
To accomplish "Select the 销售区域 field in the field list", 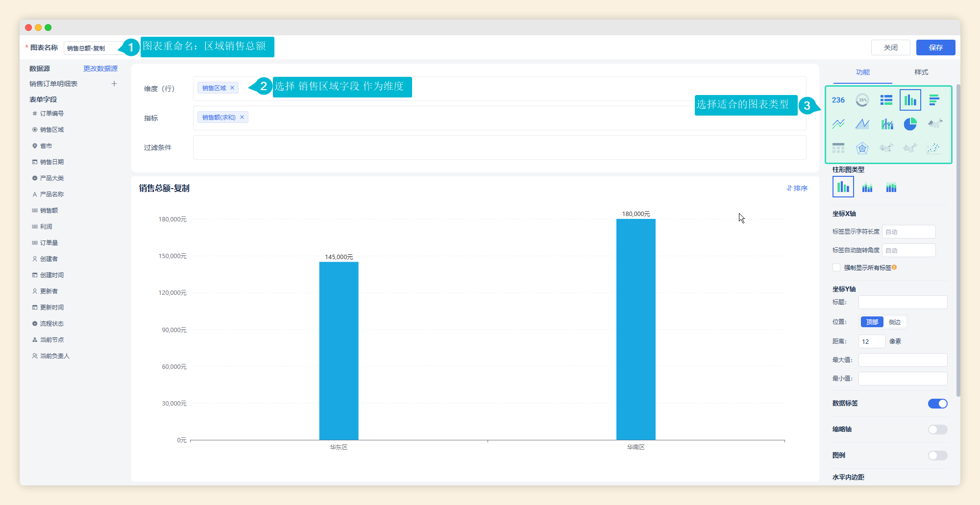I will (x=48, y=130).
